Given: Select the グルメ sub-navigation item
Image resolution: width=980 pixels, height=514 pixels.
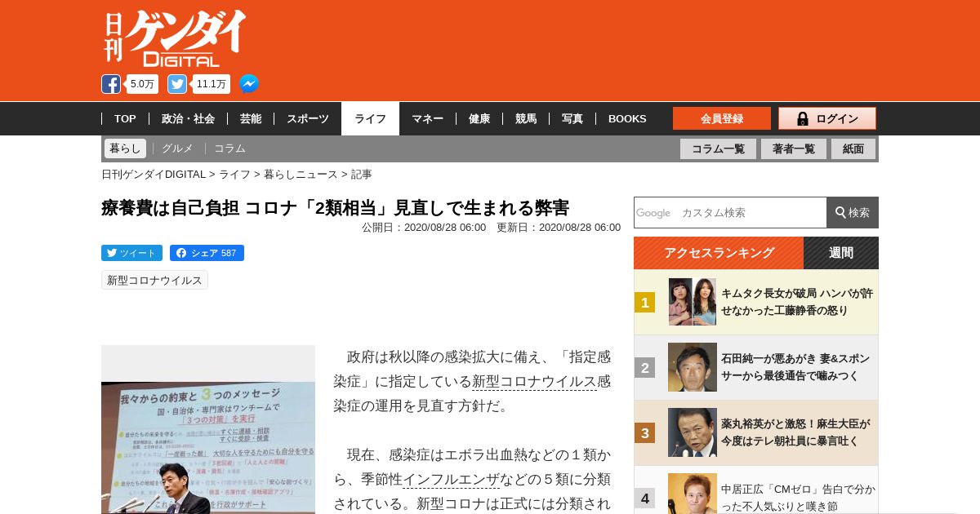Looking at the screenshot, I should point(177,148).
